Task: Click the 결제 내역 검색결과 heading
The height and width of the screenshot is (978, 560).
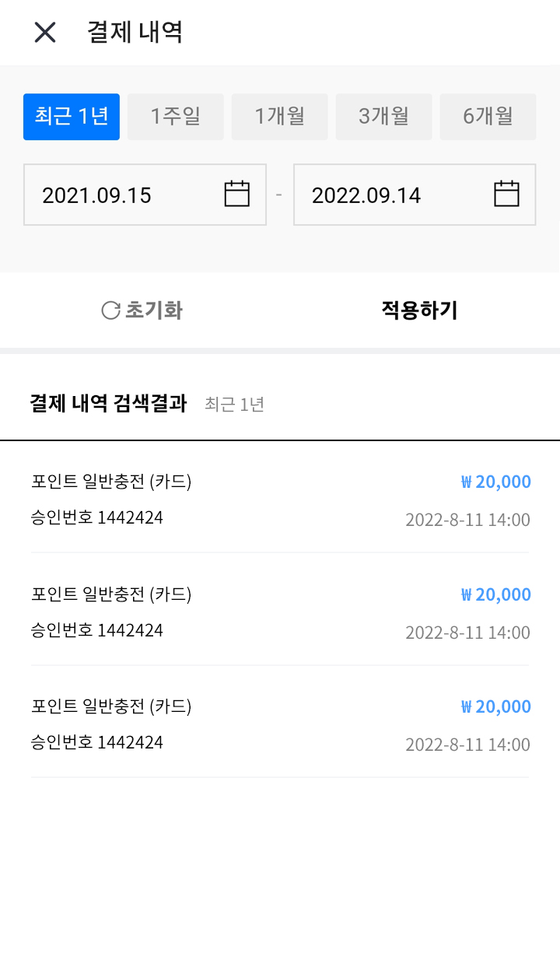Action: coord(108,404)
